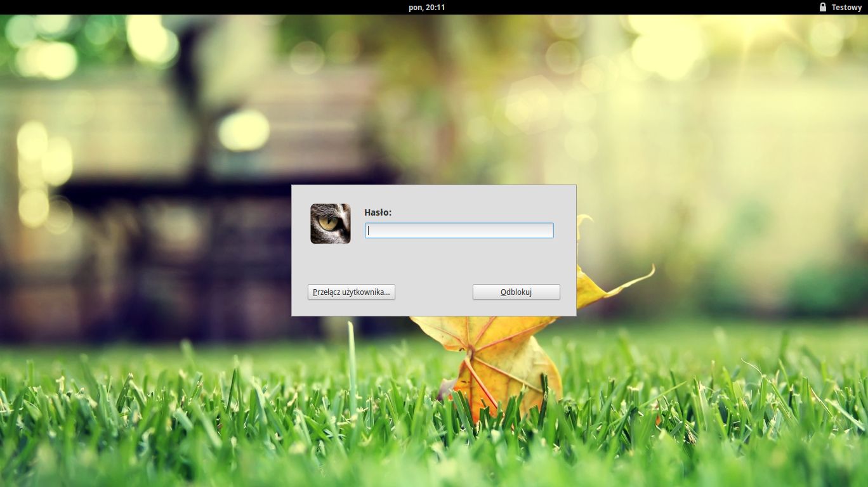The width and height of the screenshot is (868, 487).
Task: Click the Hasło: label text
Action: click(x=378, y=212)
